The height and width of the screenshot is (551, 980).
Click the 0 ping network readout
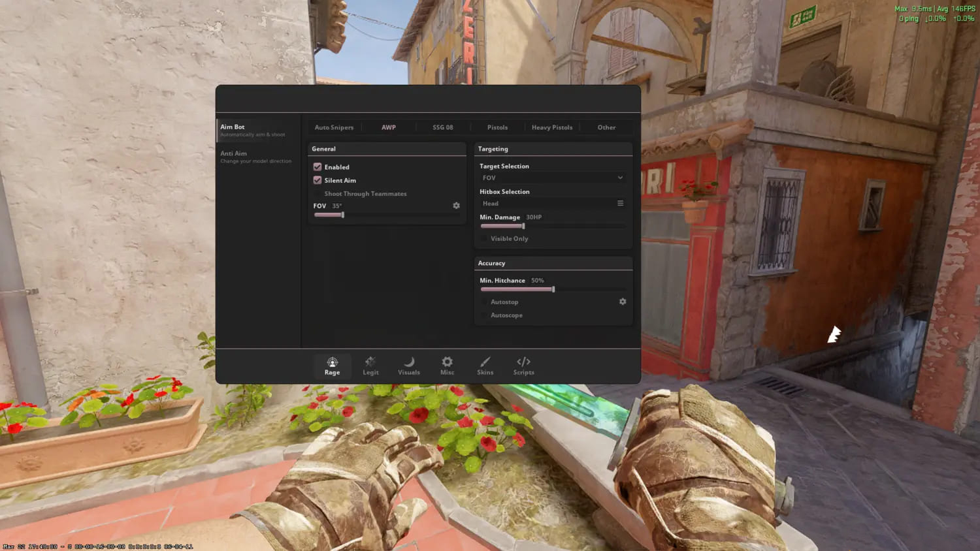point(909,19)
